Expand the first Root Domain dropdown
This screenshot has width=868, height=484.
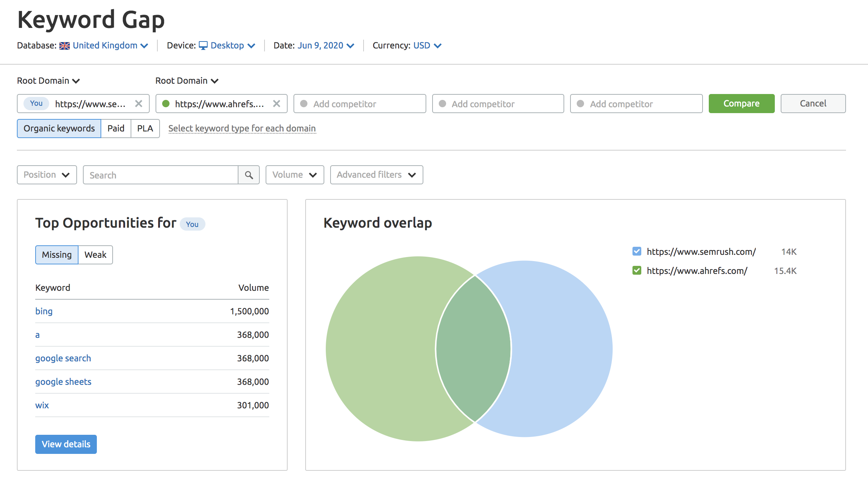(x=48, y=81)
